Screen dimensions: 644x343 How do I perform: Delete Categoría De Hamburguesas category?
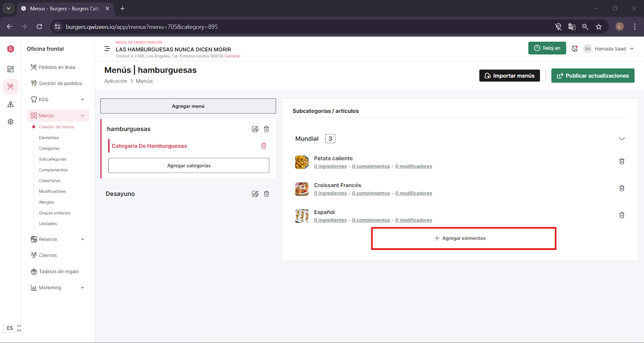pos(264,146)
